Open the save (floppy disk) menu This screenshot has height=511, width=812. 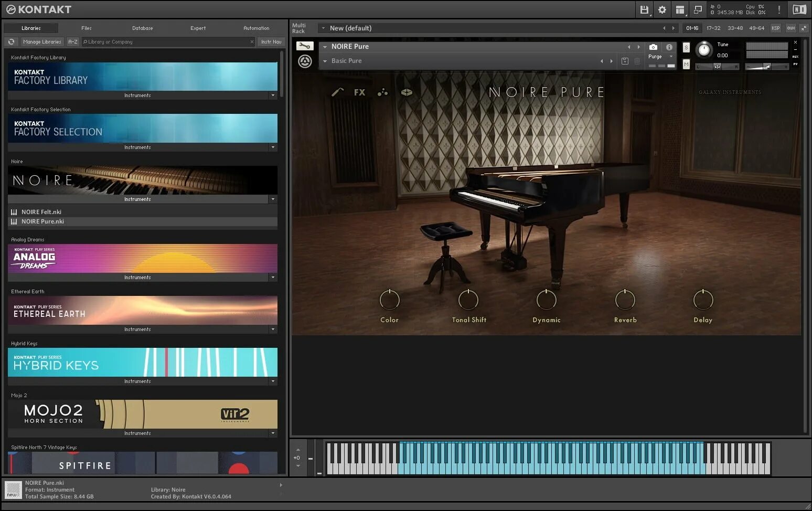(644, 9)
